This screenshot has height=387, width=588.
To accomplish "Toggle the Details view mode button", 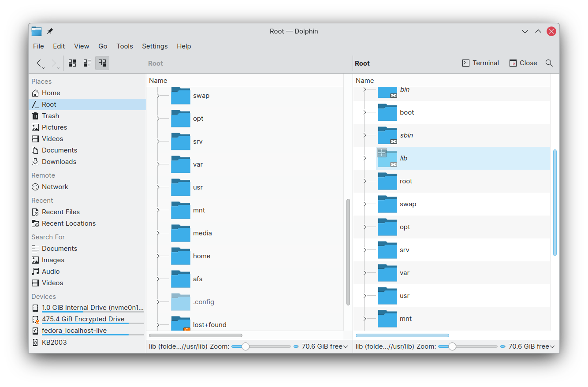I will 102,63.
